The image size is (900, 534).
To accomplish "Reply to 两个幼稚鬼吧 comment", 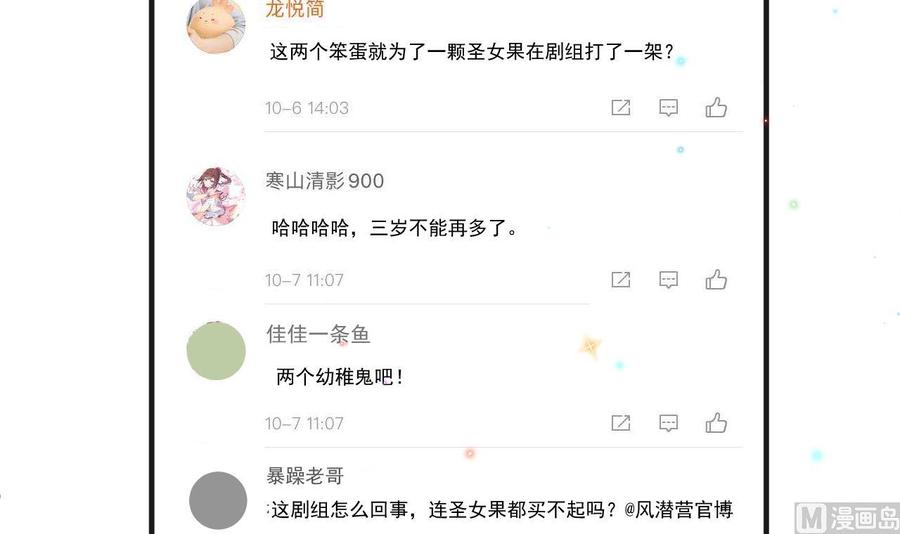I will [x=669, y=423].
